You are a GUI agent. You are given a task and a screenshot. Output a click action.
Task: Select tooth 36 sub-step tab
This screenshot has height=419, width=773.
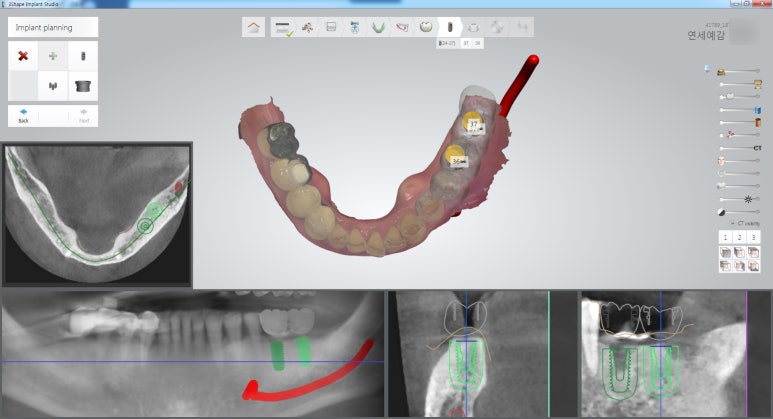click(478, 43)
